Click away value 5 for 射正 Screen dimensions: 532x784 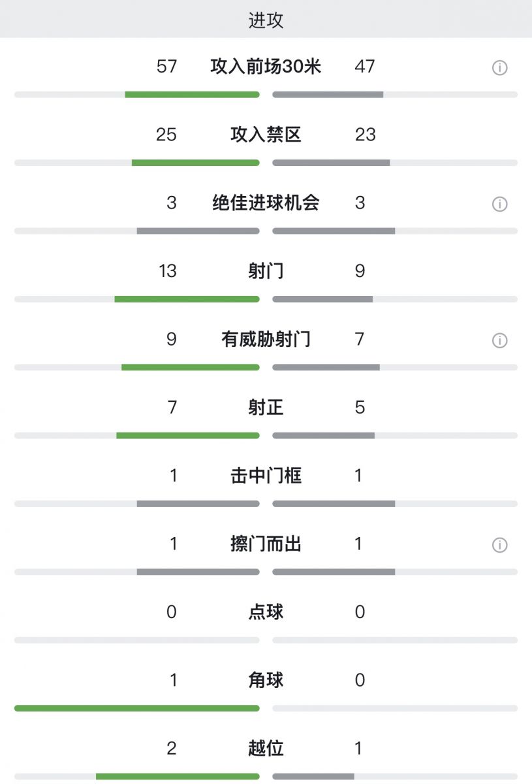(360, 408)
